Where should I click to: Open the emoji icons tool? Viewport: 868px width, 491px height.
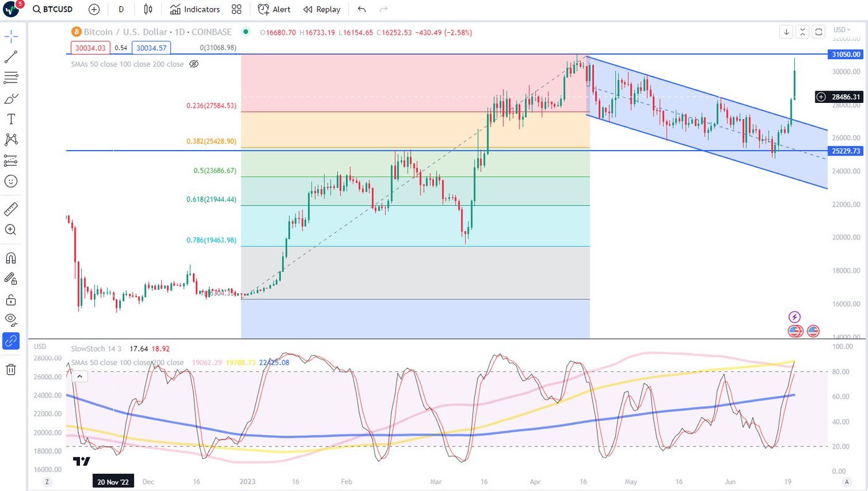11,181
